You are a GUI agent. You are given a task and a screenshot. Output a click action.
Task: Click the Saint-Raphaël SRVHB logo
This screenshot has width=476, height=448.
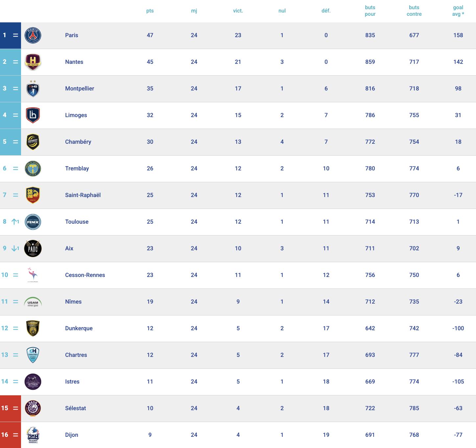click(x=33, y=195)
